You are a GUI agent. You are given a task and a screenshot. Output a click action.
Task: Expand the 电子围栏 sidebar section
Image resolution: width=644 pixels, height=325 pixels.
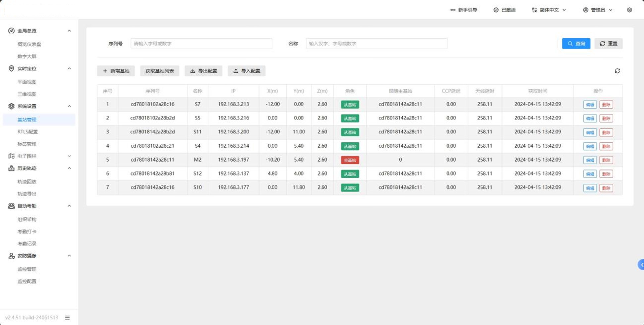pos(69,156)
